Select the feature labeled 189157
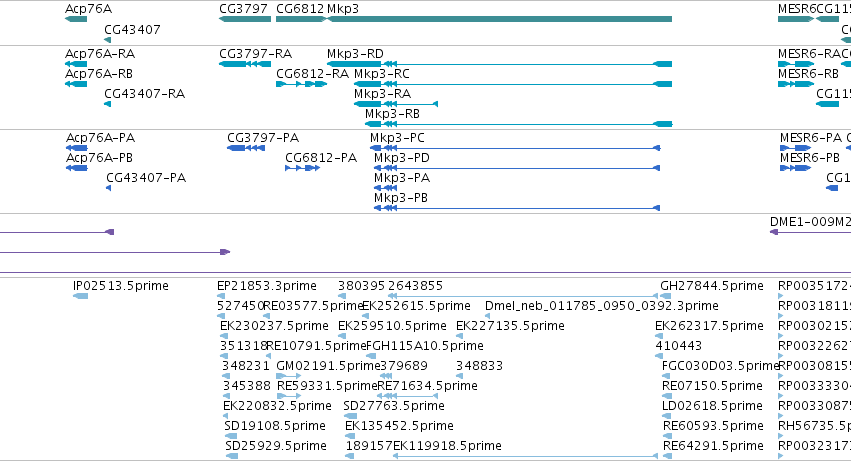Image resolution: width=851 pixels, height=461 pixels. pyautogui.click(x=369, y=446)
